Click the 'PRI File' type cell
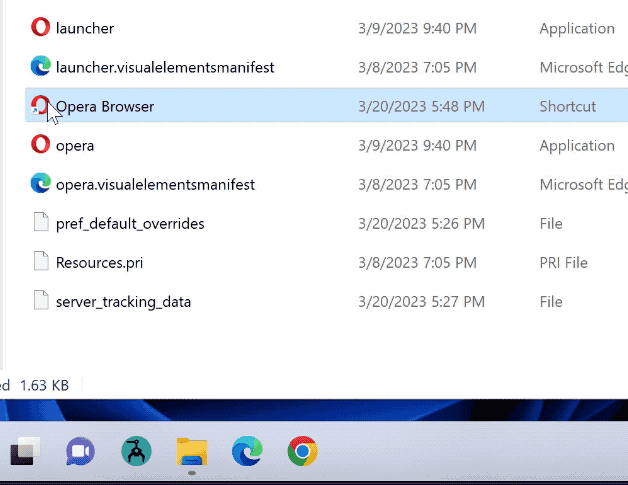 pyautogui.click(x=564, y=263)
